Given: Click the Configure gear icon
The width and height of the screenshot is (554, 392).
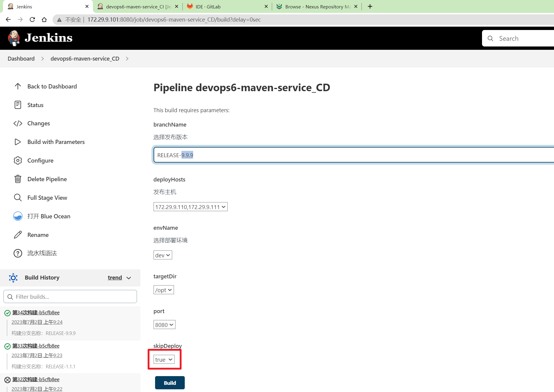Looking at the screenshot, I should [x=18, y=160].
